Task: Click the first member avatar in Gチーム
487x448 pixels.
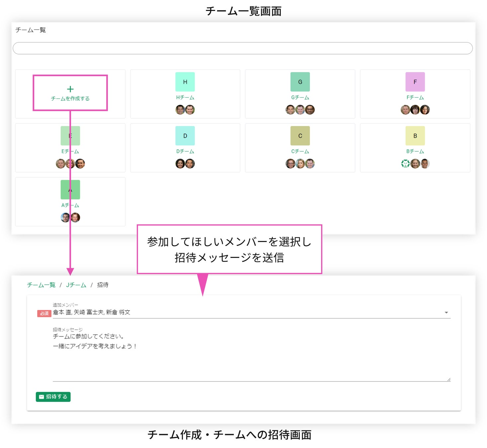Action: pyautogui.click(x=290, y=110)
